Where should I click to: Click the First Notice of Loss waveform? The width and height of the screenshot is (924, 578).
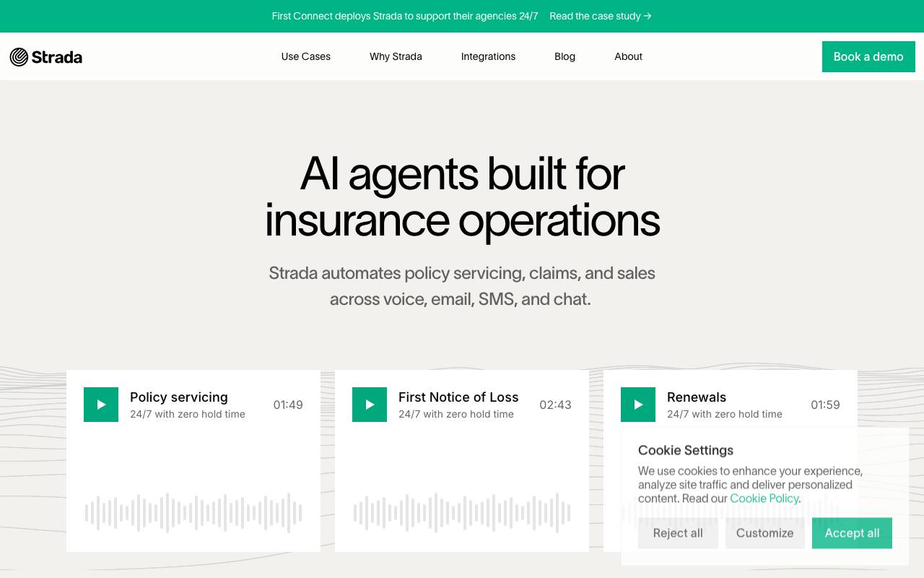[x=462, y=513]
